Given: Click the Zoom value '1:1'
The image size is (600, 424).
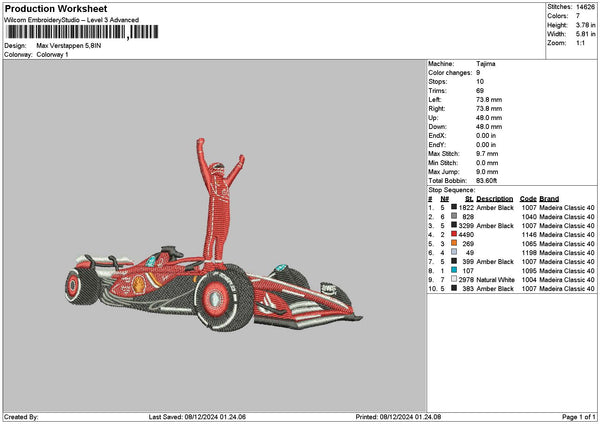Looking at the screenshot, I should pos(580,43).
